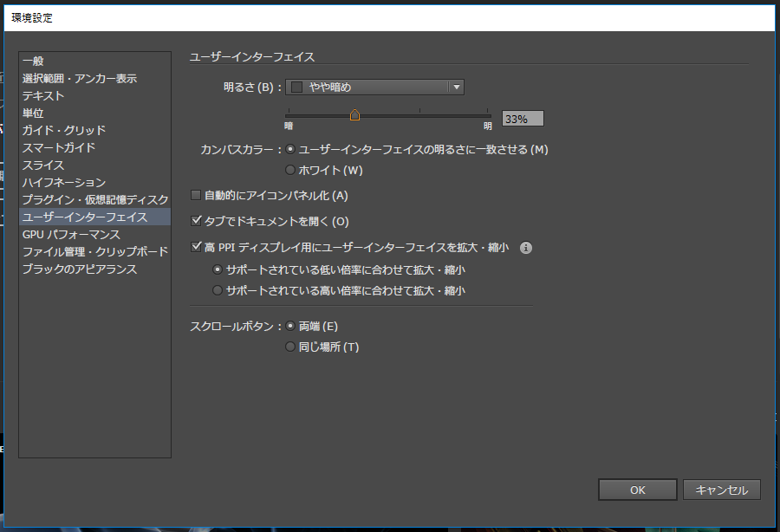Click the 明 bright end of slider
This screenshot has width=780, height=532.
(x=487, y=127)
